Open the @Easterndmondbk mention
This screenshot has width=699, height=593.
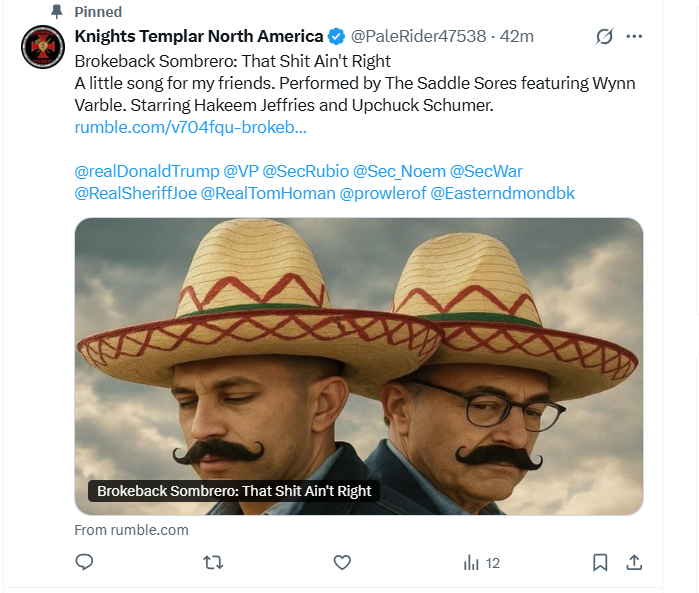(502, 193)
